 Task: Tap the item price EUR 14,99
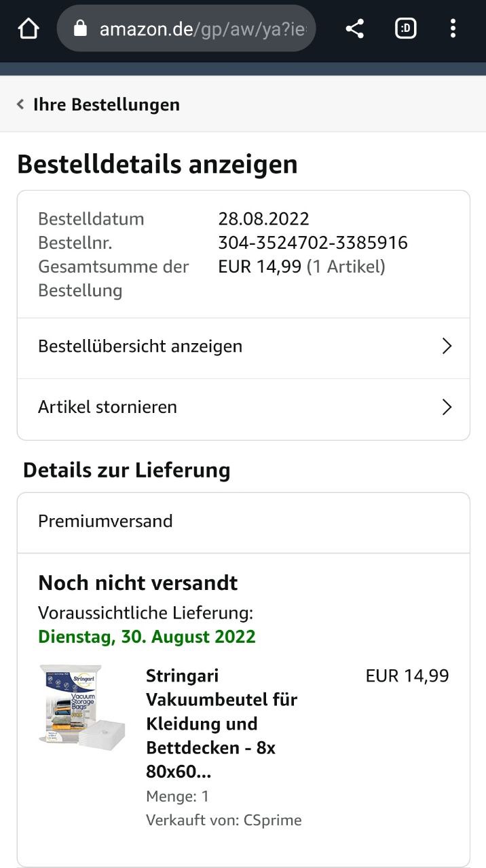pos(407,675)
